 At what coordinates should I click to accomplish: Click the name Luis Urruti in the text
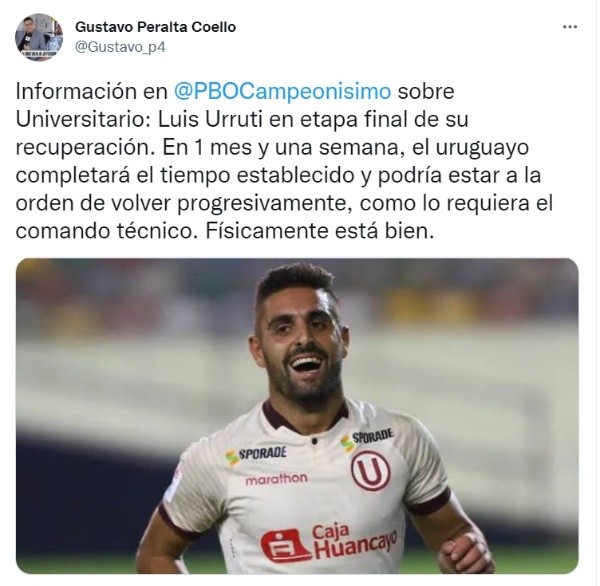[210, 119]
